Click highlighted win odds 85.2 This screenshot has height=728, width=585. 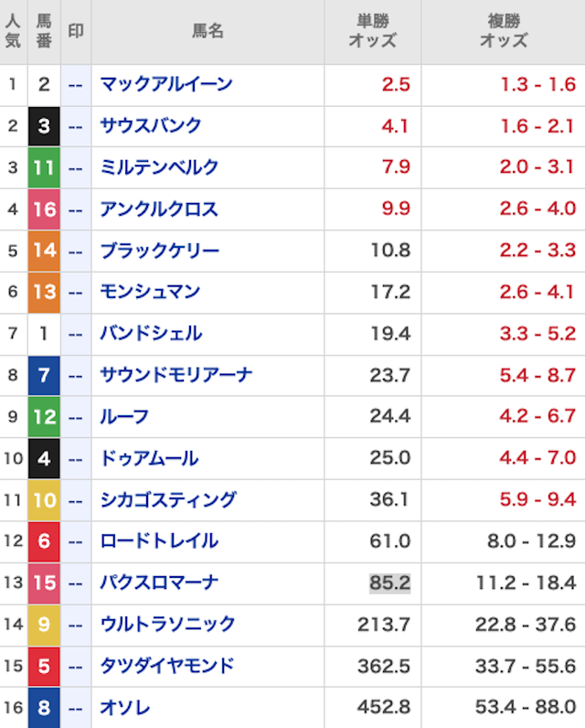pyautogui.click(x=389, y=583)
